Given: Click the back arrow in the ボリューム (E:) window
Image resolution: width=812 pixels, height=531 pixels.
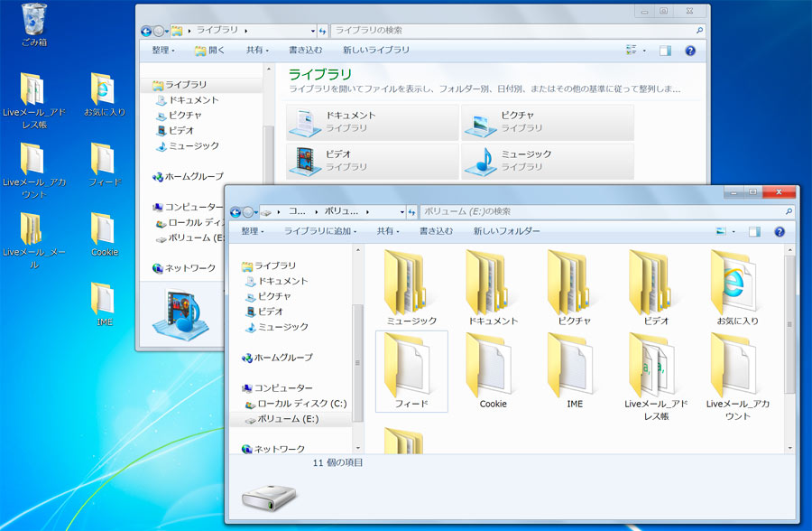Looking at the screenshot, I should (x=235, y=212).
